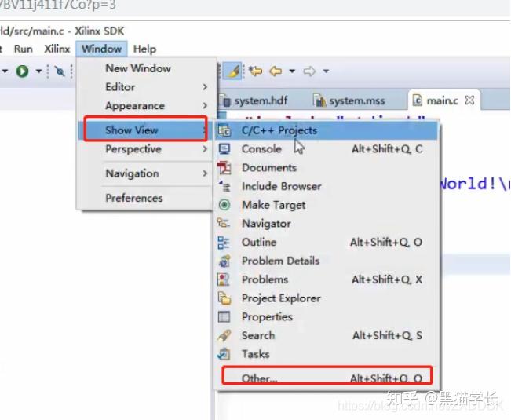Viewport: 511px width, 420px height.
Task: Click the Navigator tree icon
Action: [x=224, y=223]
